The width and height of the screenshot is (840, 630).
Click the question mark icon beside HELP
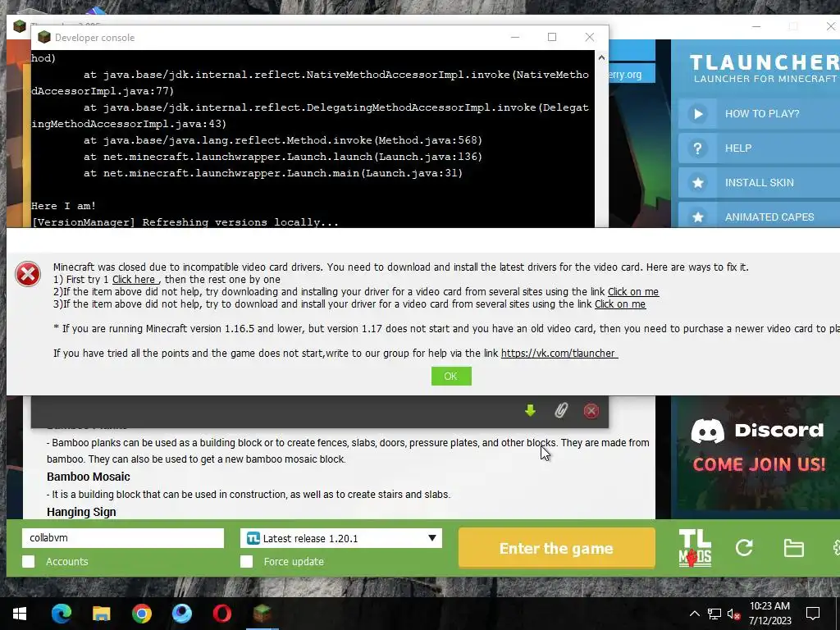697,148
